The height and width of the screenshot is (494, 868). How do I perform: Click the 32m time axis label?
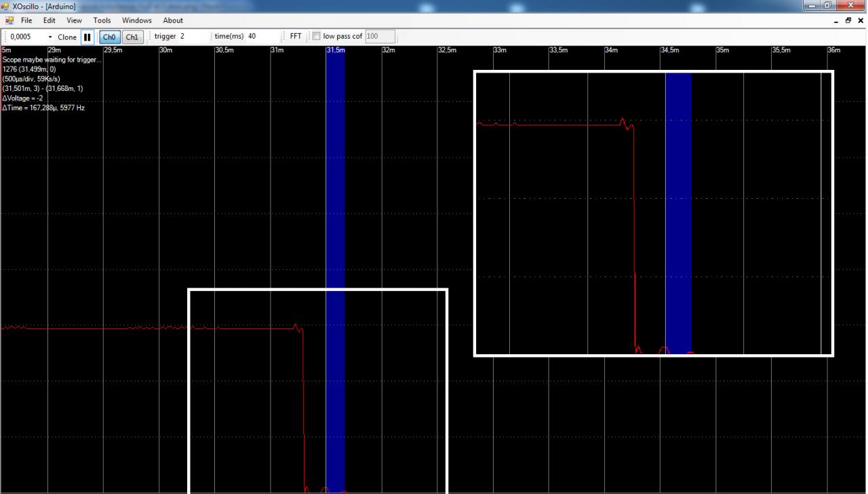pyautogui.click(x=389, y=50)
